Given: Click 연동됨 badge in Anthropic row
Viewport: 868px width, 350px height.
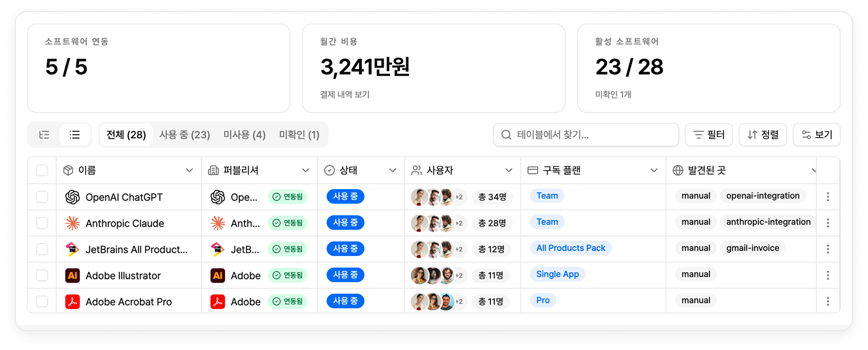Looking at the screenshot, I should pyautogui.click(x=288, y=223).
